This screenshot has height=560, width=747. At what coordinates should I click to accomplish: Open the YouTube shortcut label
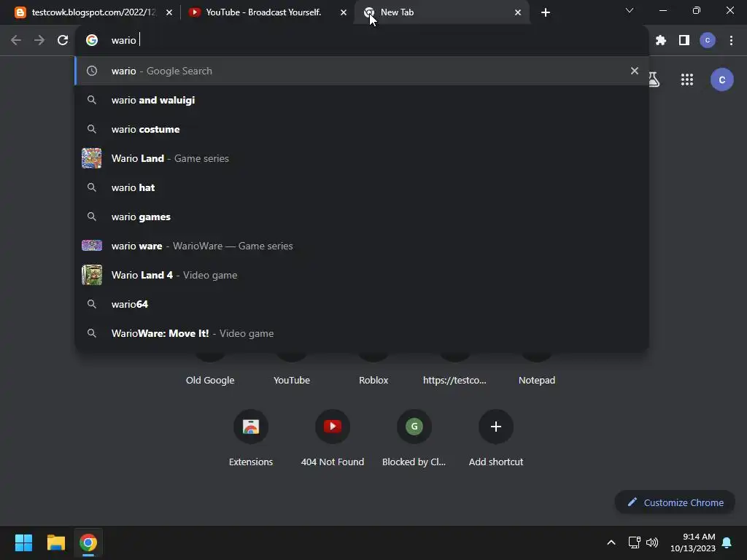pos(292,380)
